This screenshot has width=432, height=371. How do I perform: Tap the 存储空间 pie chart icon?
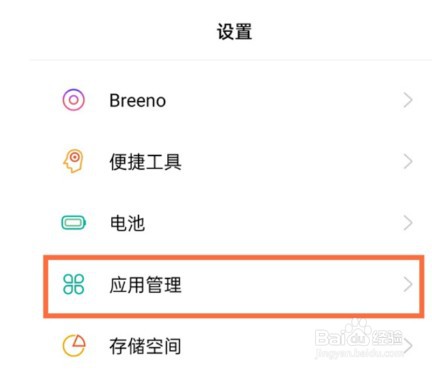point(74,346)
